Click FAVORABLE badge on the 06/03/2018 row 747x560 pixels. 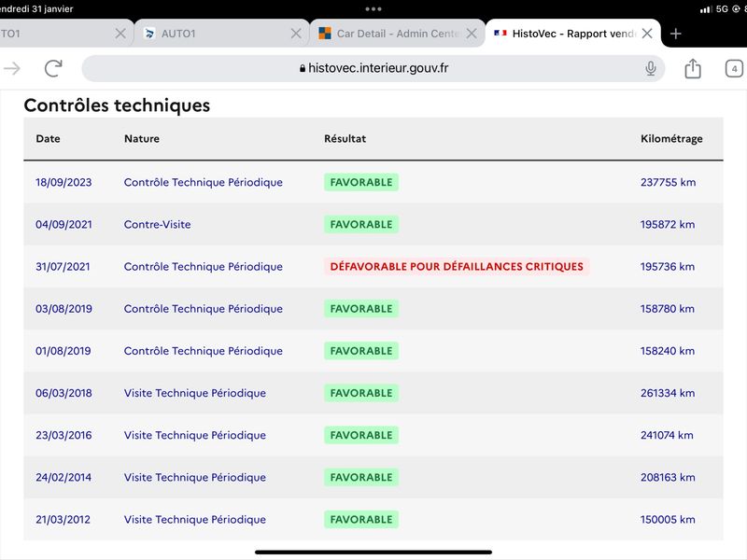pyautogui.click(x=361, y=393)
